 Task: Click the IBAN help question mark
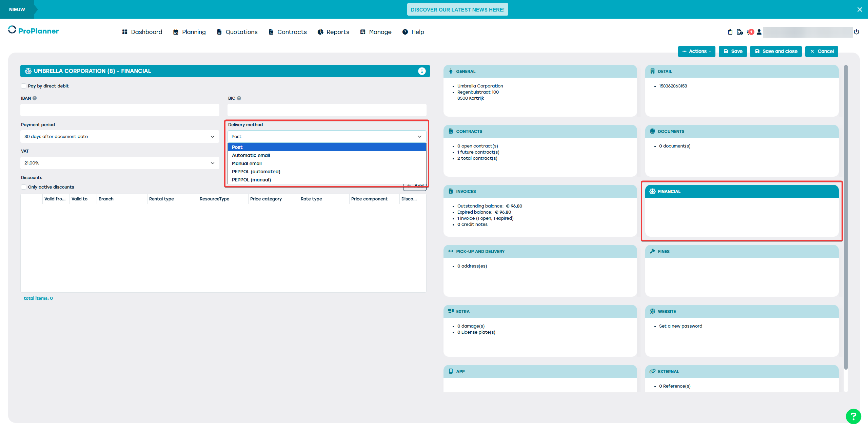35,98
